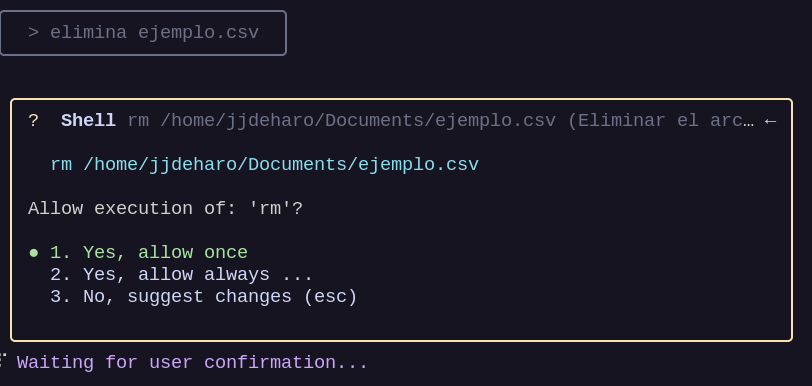Screen dimensions: 812x386
Task: Click the yellow question mark icon
Action: pos(33,121)
